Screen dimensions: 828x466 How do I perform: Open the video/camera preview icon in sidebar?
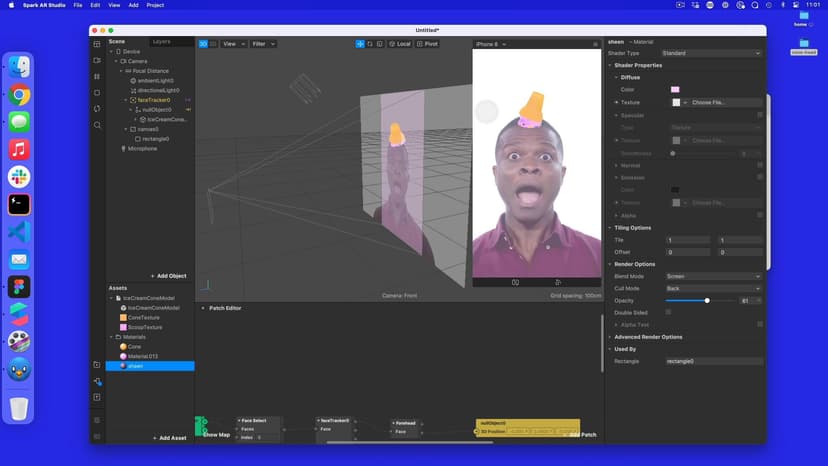point(97,60)
